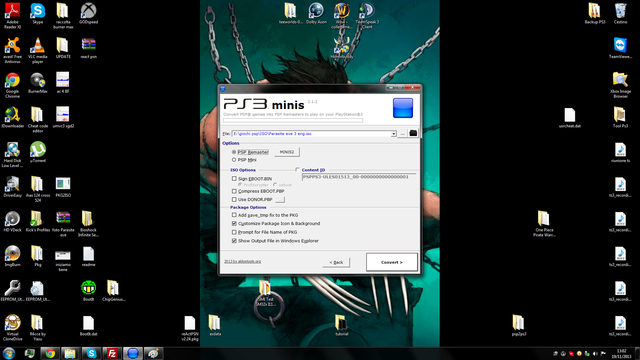Browse for file with ellipsis button
Screen dimensions: 640x360
(x=402, y=133)
